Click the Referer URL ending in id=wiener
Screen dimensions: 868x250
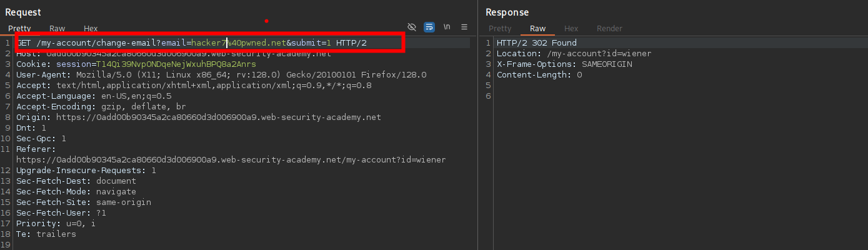(x=231, y=160)
